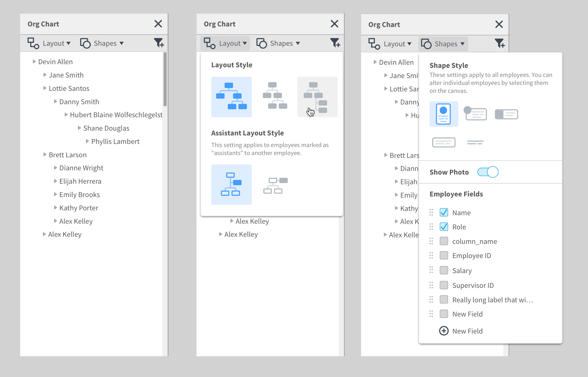Screen dimensions: 588x377
Task: Select the hanging right layout style icon
Action: click(317, 97)
